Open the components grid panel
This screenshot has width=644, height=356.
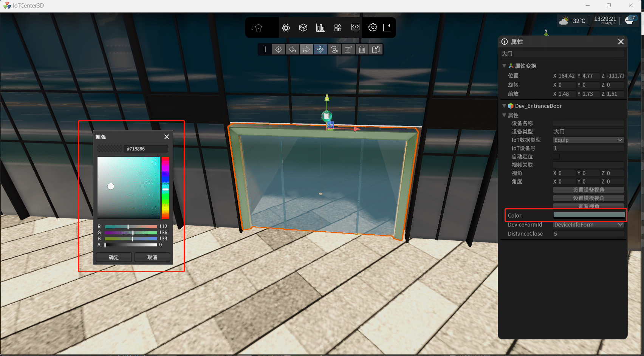click(338, 28)
